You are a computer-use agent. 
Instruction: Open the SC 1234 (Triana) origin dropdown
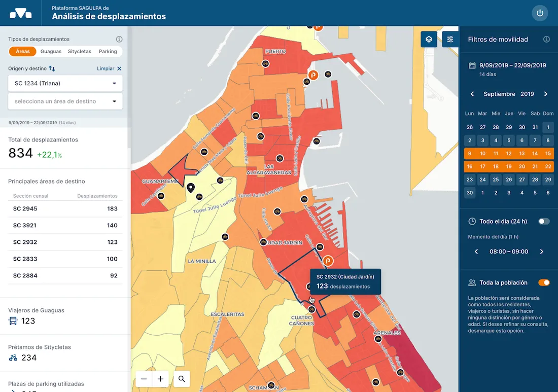[x=65, y=83]
